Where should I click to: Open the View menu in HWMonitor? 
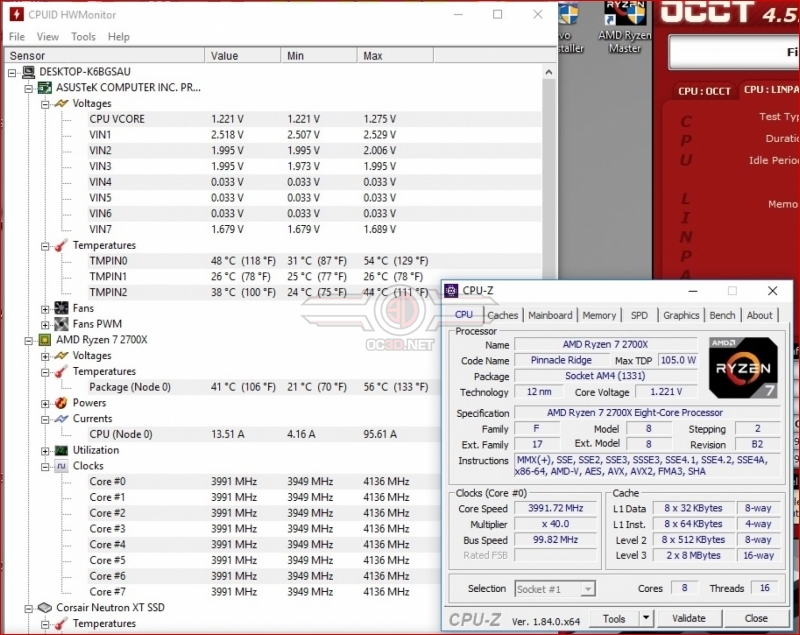point(47,37)
